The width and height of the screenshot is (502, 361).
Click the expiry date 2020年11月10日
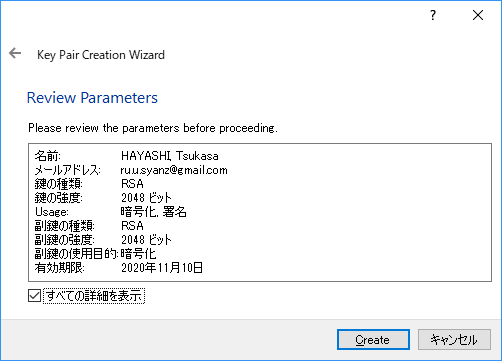(x=162, y=268)
